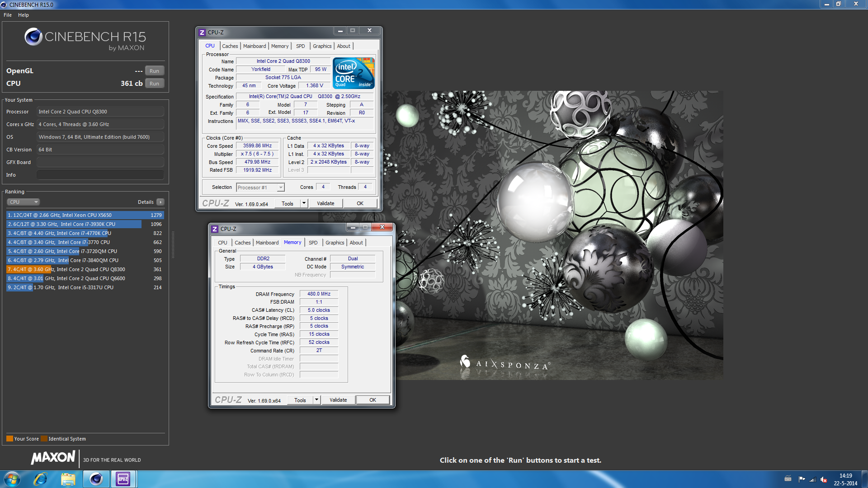This screenshot has height=488, width=868.
Task: Launch Internet Explorer from the taskbar
Action: point(41,479)
